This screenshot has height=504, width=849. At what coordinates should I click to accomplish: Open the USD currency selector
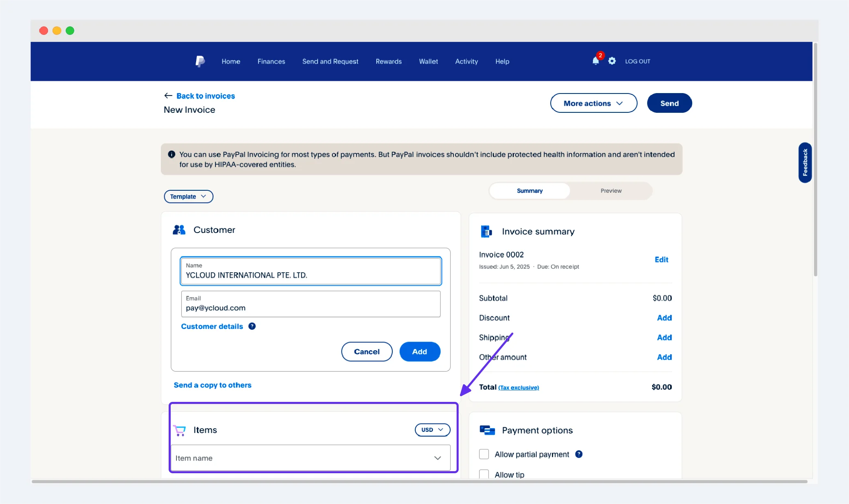[x=433, y=430]
